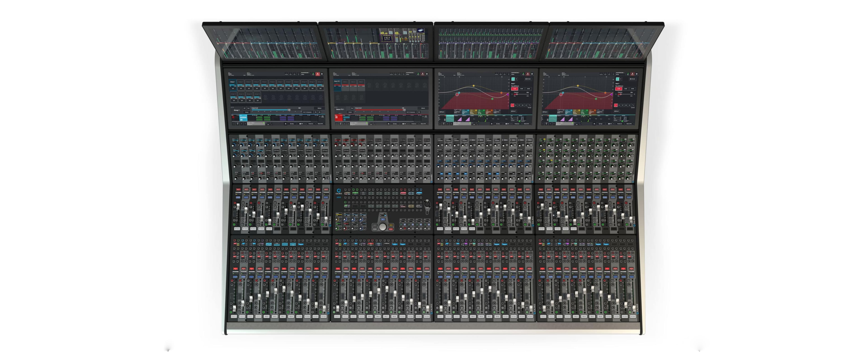868x352 pixels.
Task: Pick the diamond bell filter shape on left EQ screen
Action: [523, 105]
